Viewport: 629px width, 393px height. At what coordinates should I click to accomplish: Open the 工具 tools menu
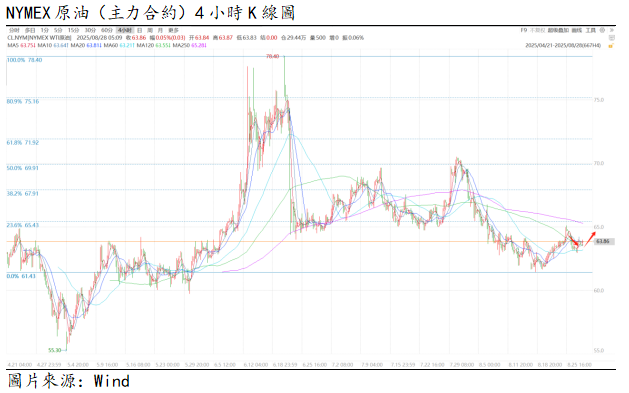[x=591, y=30]
